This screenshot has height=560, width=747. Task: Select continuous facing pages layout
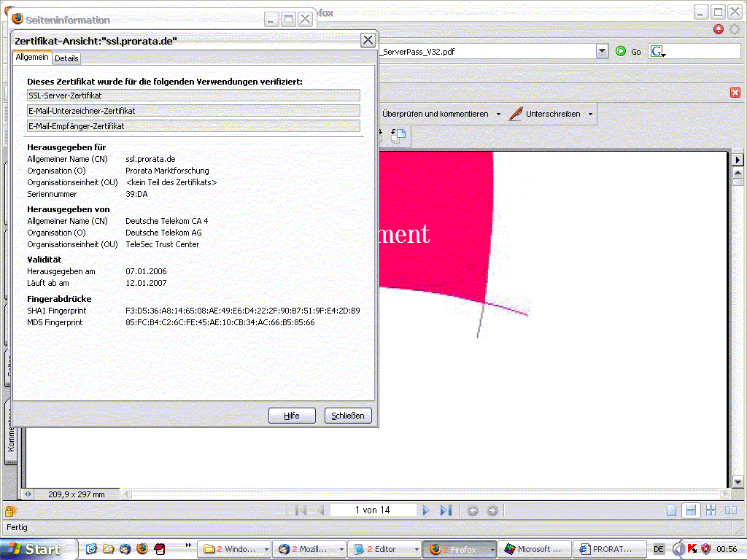711,510
